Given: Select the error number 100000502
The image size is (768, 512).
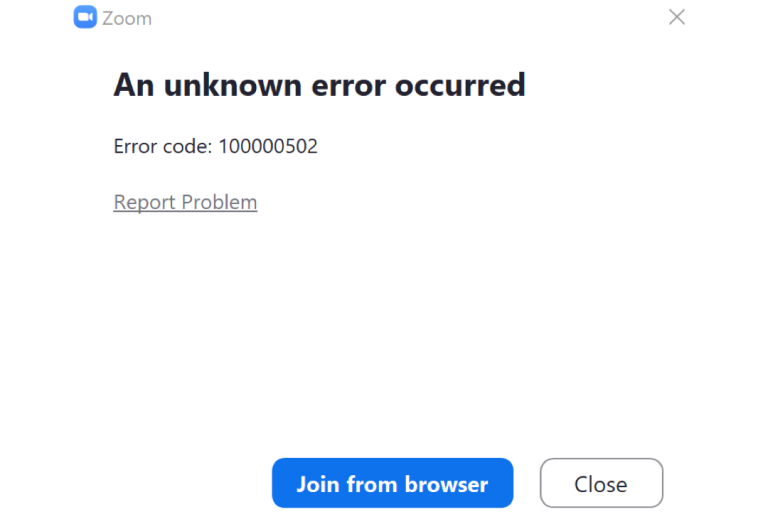Looking at the screenshot, I should tap(266, 146).
